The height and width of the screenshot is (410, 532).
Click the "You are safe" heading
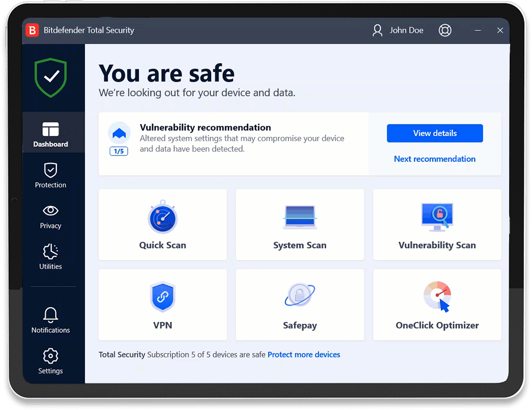[167, 73]
